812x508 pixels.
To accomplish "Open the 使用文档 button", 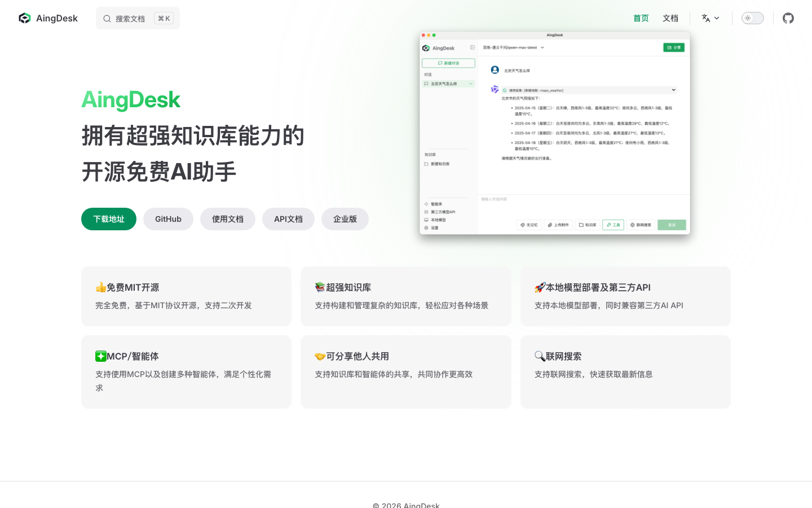I will pyautogui.click(x=228, y=219).
